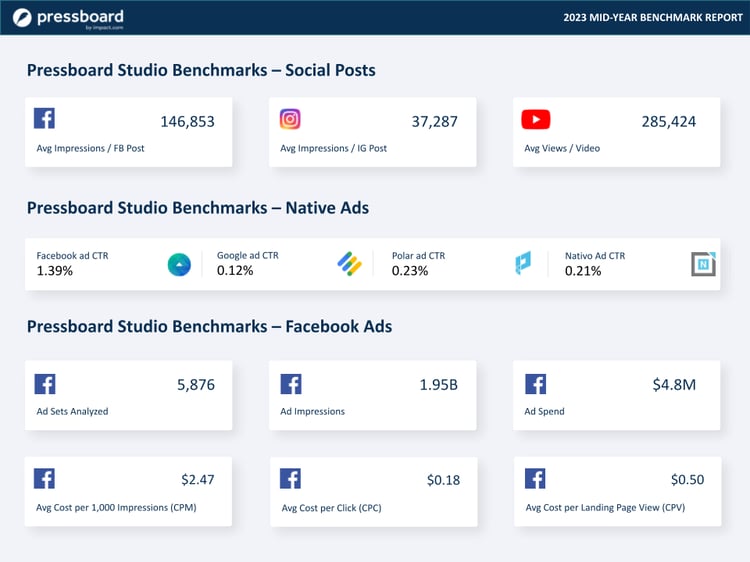750x562 pixels.
Task: Click Facebook icon on Cost per Click card
Action: click(290, 478)
